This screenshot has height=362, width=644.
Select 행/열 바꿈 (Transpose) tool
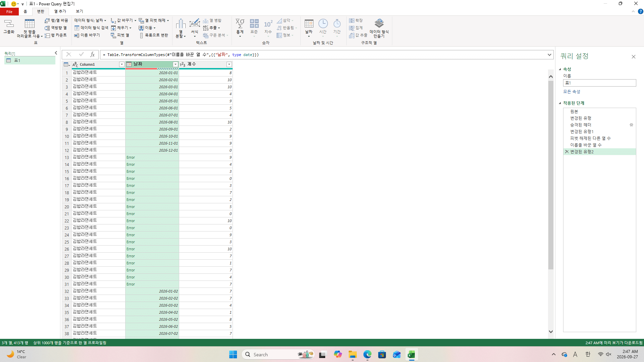pos(56,20)
